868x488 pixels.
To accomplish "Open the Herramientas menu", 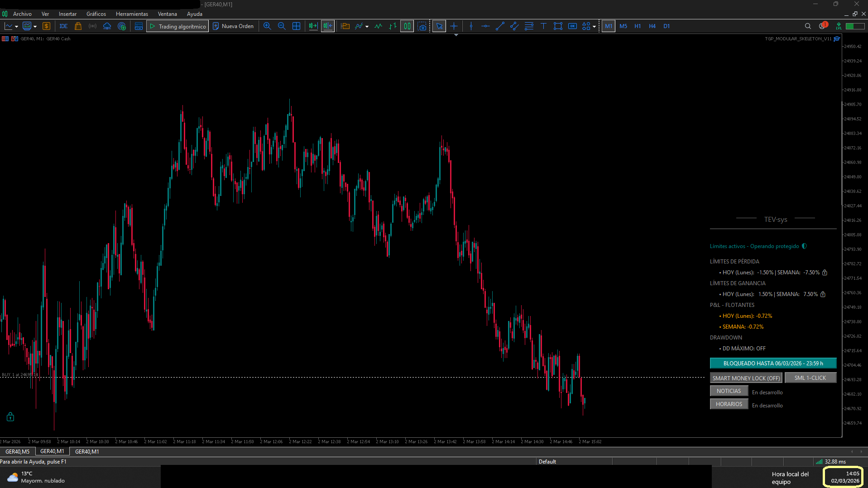I will point(132,14).
